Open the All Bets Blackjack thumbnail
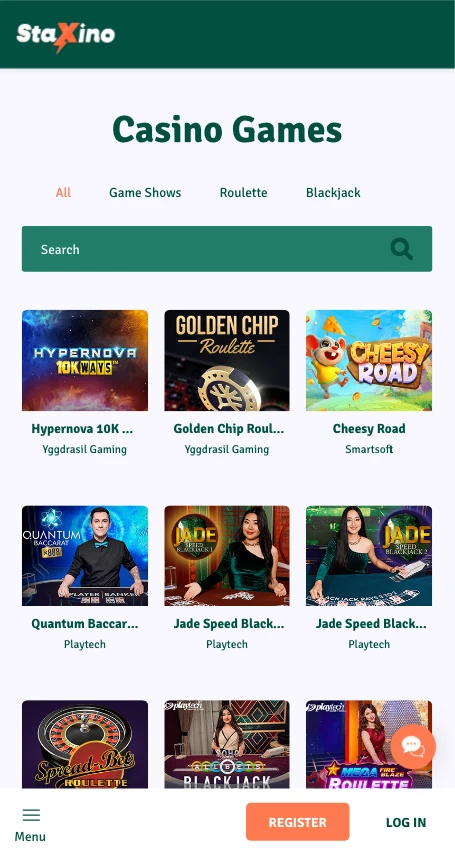 click(227, 744)
